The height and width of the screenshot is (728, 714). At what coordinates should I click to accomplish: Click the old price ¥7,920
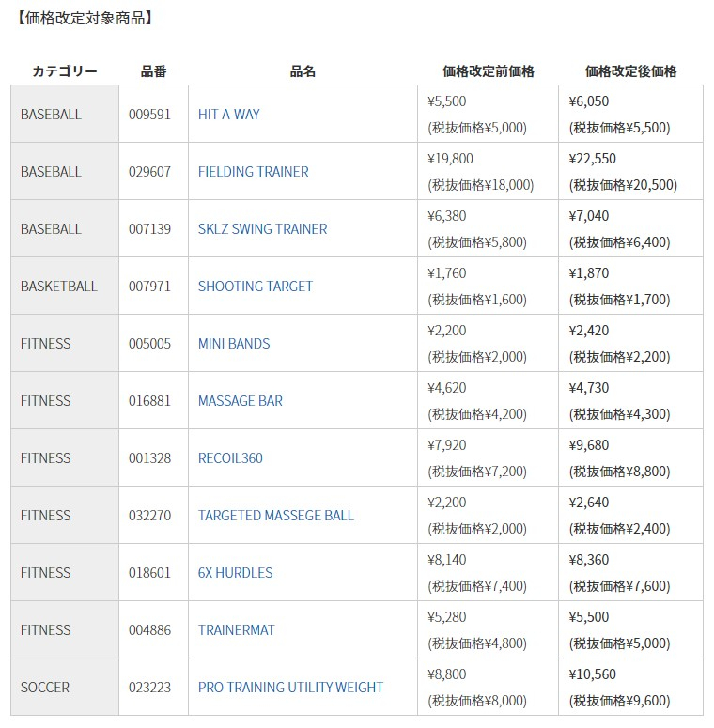click(x=446, y=445)
